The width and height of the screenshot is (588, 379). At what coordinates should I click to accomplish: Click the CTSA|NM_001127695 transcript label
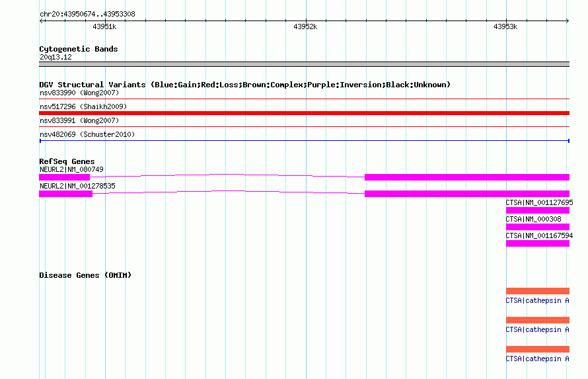point(539,202)
